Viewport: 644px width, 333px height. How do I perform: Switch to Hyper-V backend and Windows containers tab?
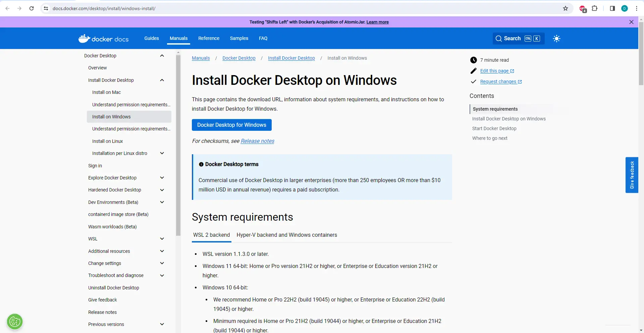pos(286,235)
